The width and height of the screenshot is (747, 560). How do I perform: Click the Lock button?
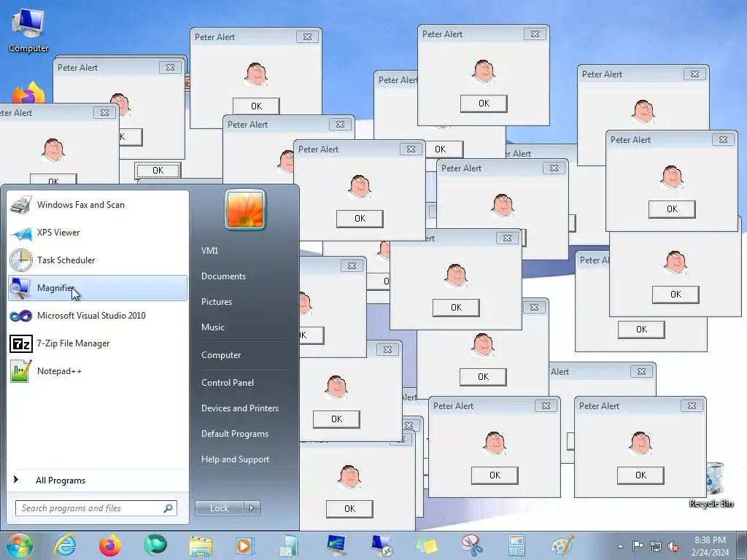pos(220,508)
